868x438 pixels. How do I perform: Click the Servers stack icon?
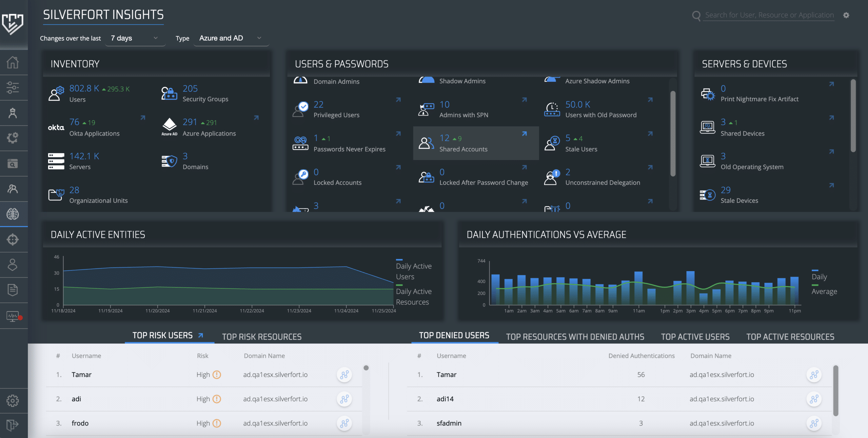56,161
